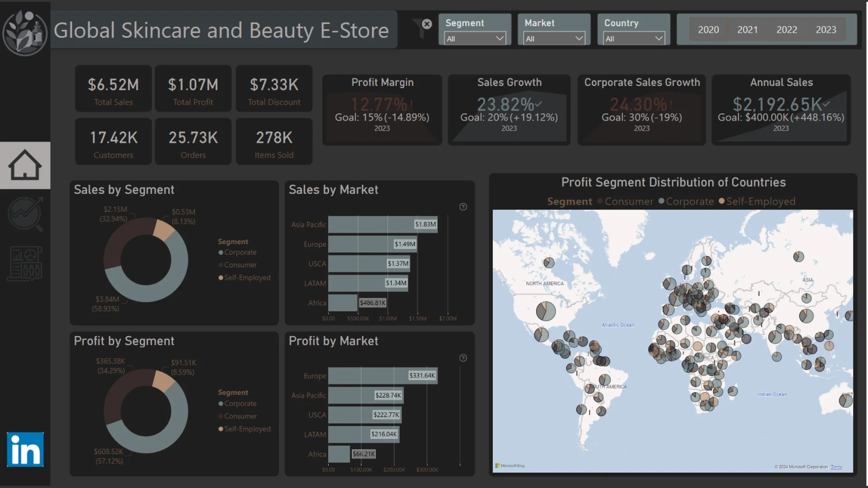Image resolution: width=868 pixels, height=488 pixels.
Task: Select Asia Pacific bar in Profit by Market
Action: (x=366, y=395)
